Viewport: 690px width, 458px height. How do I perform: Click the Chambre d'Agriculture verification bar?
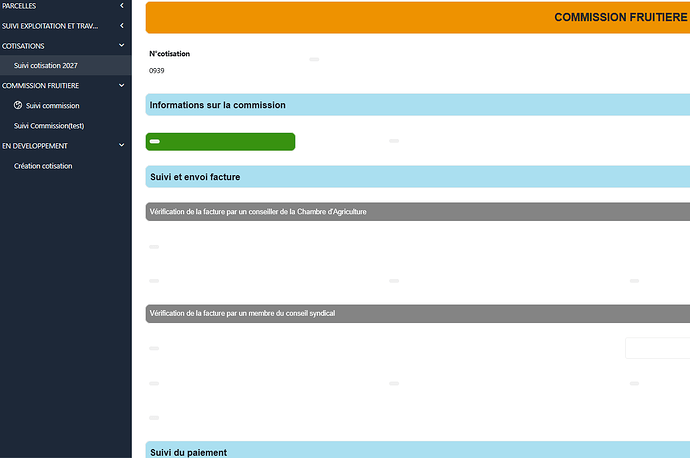coord(418,212)
